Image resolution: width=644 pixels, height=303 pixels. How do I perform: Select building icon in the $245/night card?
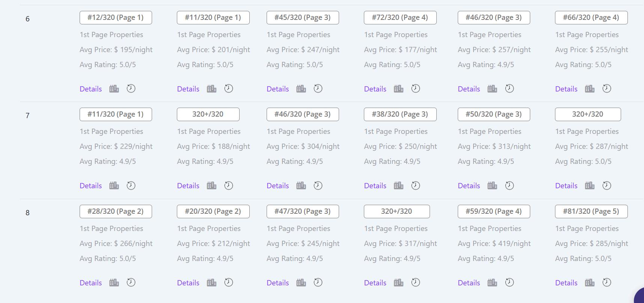click(x=301, y=283)
